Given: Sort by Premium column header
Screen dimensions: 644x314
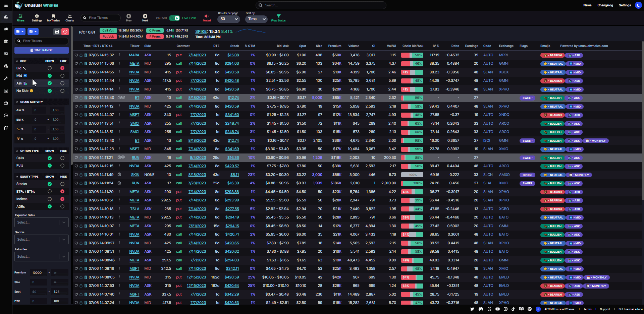Looking at the screenshot, I should [335, 46].
